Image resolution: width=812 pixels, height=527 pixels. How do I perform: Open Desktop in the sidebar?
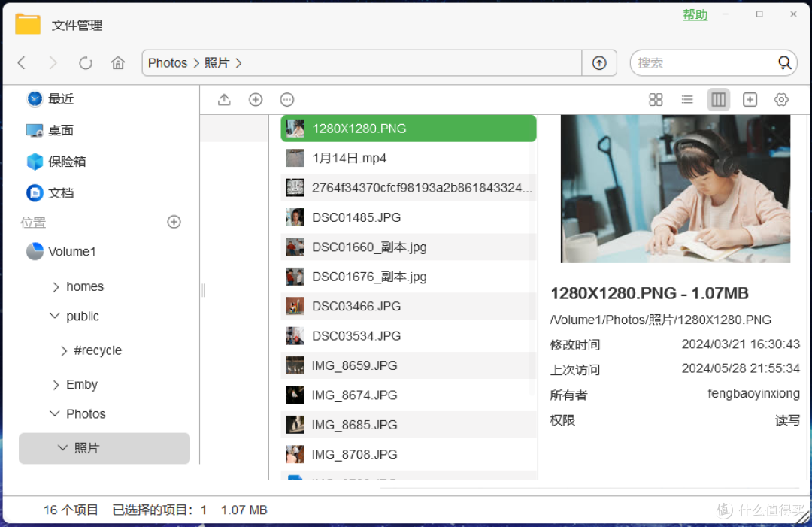[x=50, y=131]
